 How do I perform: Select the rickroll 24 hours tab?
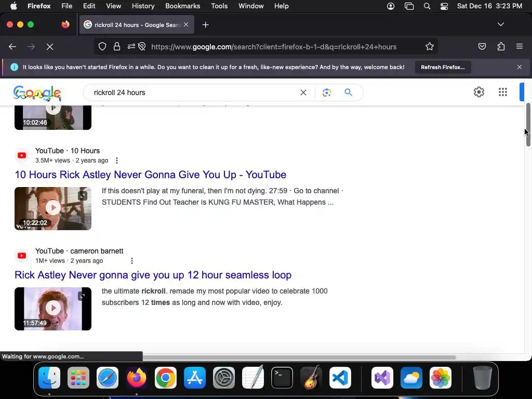coord(137,25)
